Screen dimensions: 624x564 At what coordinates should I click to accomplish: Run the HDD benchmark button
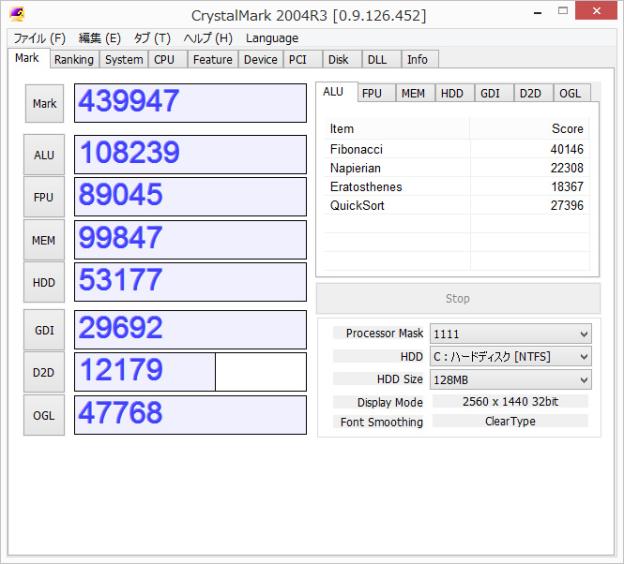(44, 282)
